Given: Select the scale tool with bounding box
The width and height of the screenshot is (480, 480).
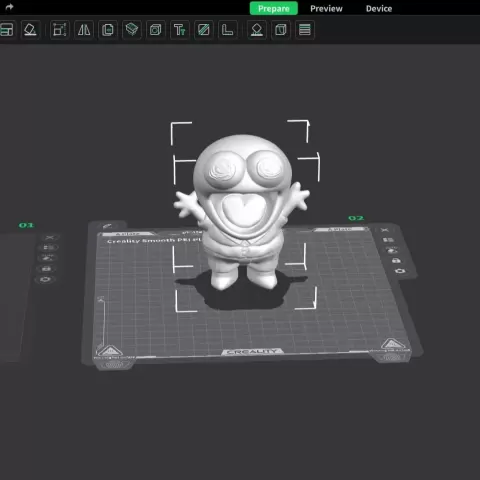Looking at the screenshot, I should 60,30.
